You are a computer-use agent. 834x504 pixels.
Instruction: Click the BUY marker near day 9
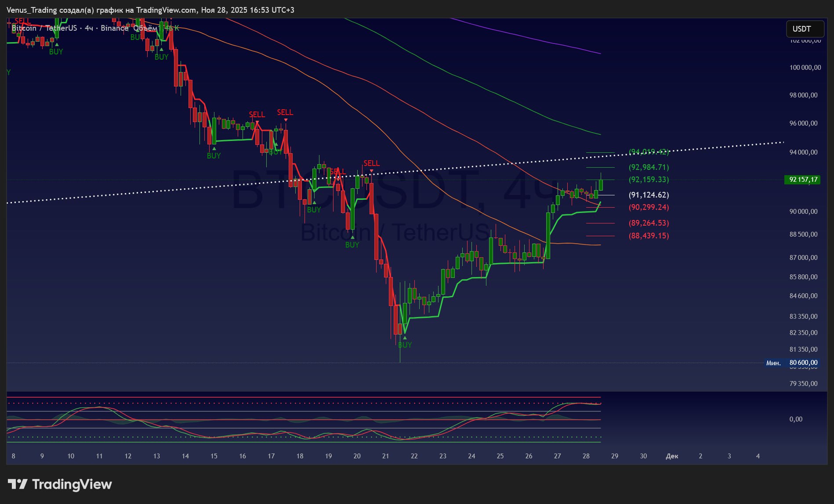56,51
